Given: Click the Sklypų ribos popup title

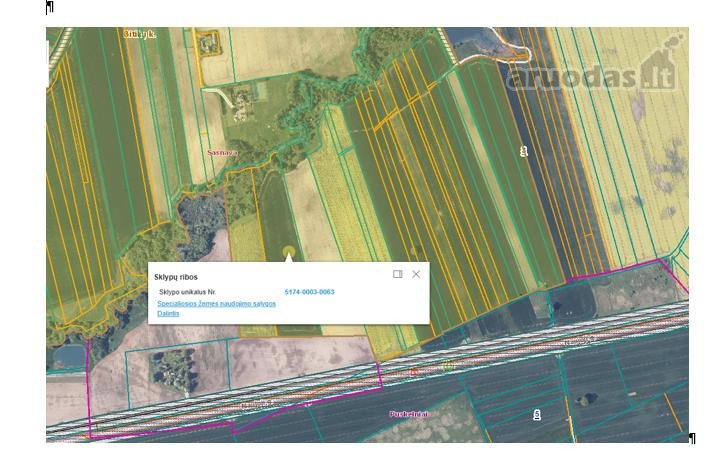Looking at the screenshot, I should click(x=176, y=277).
